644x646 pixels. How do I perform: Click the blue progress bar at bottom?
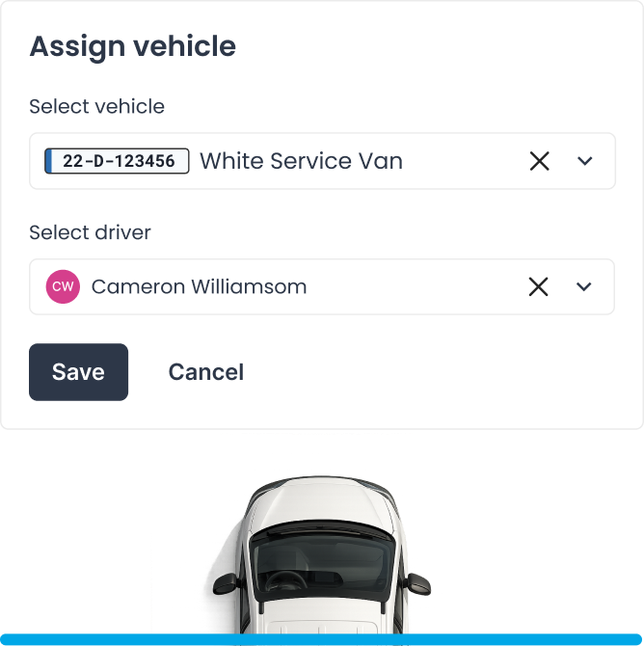click(321, 639)
